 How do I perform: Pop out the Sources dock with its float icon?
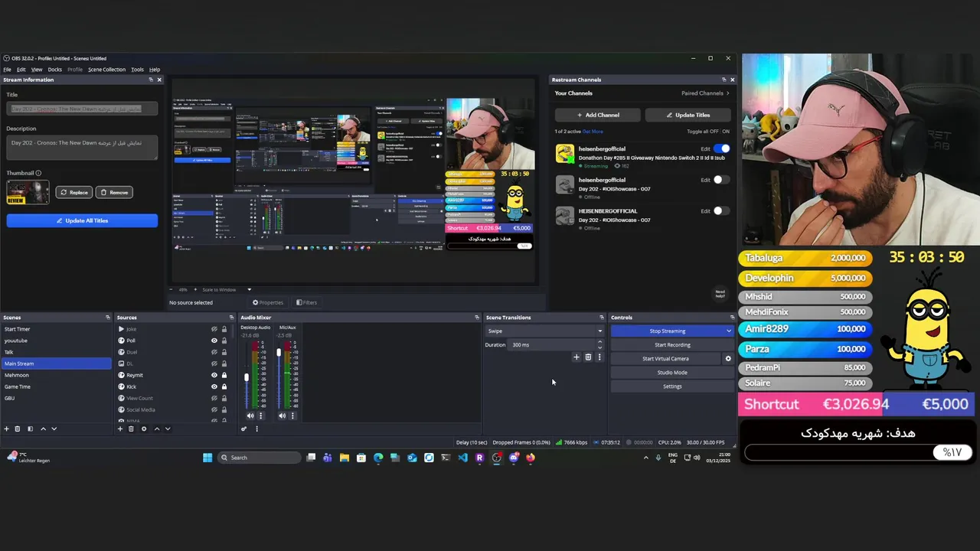[x=231, y=318]
